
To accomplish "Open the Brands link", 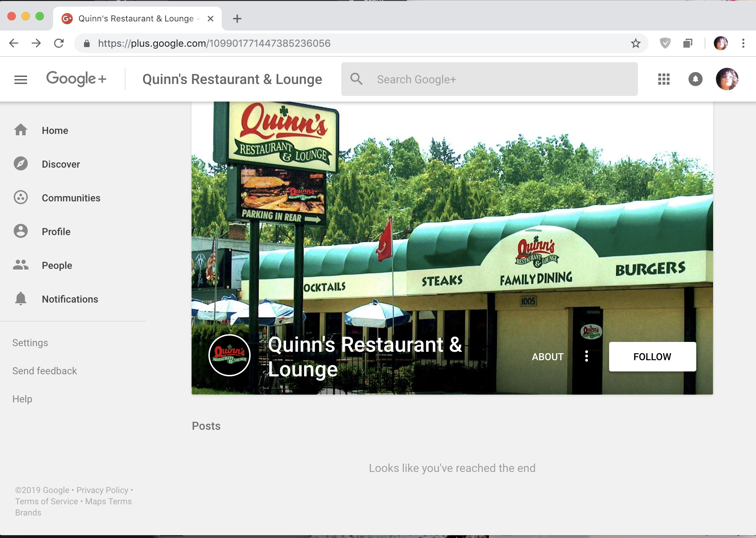I will pyautogui.click(x=28, y=512).
